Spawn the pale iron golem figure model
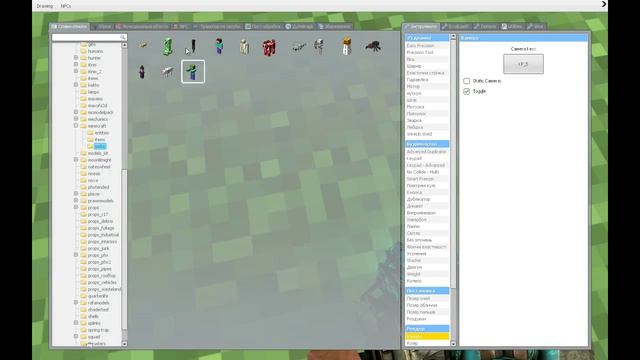 click(x=244, y=47)
